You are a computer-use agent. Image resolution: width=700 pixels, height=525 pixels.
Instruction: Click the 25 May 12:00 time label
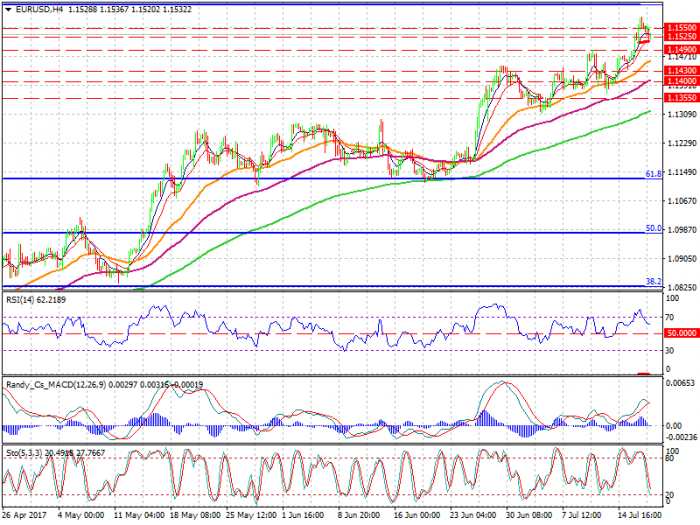tap(251, 516)
